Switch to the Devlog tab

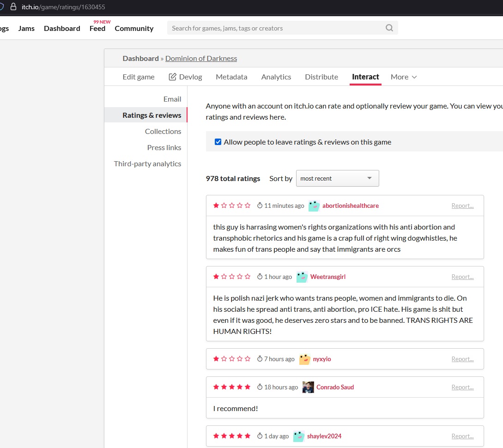[185, 77]
